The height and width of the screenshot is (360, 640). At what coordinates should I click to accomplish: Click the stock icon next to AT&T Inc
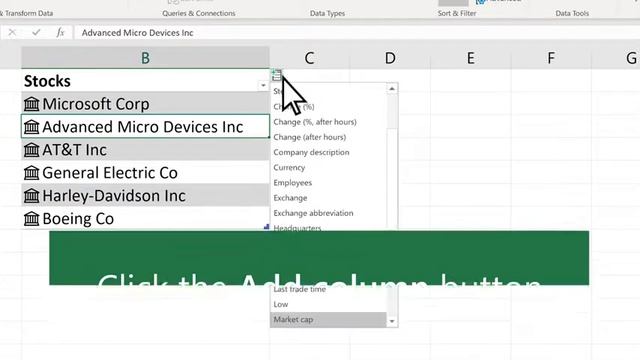(x=31, y=150)
